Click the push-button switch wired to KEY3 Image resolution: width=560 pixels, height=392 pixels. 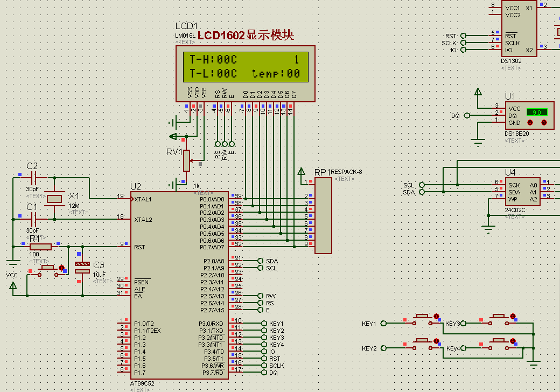click(x=499, y=319)
